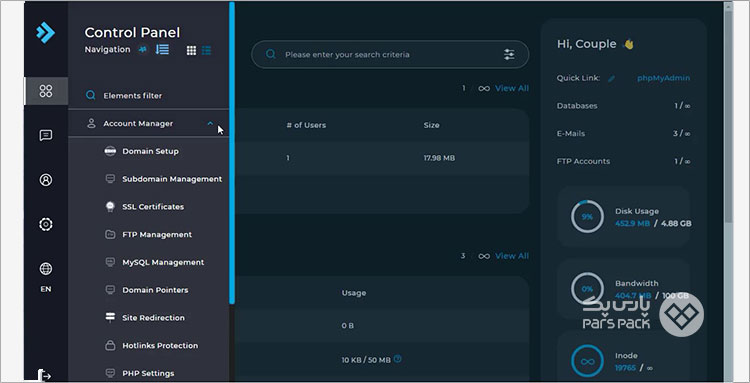Open FTP Management
The width and height of the screenshot is (750, 383).
[x=157, y=234]
